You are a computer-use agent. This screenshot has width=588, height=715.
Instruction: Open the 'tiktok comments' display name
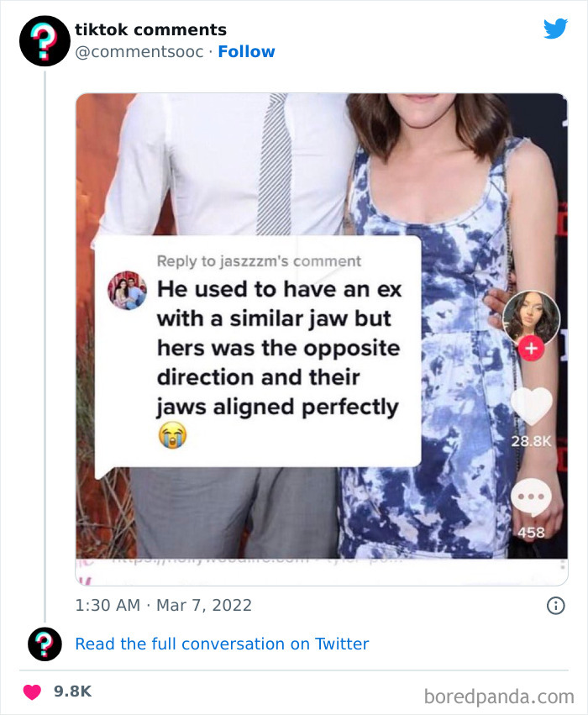click(150, 30)
